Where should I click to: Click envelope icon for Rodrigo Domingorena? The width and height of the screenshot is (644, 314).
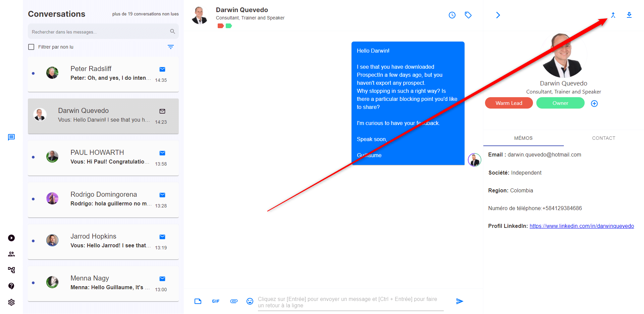coord(162,195)
